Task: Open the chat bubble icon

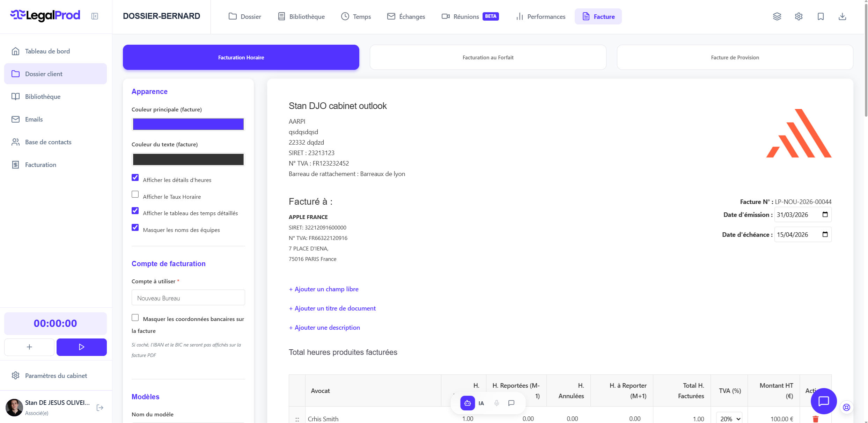Action: point(511,403)
